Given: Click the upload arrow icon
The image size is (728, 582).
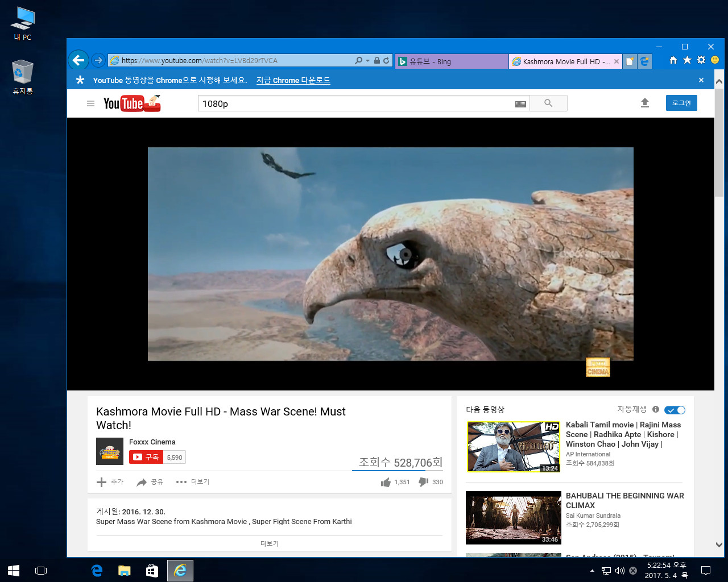Looking at the screenshot, I should (645, 103).
